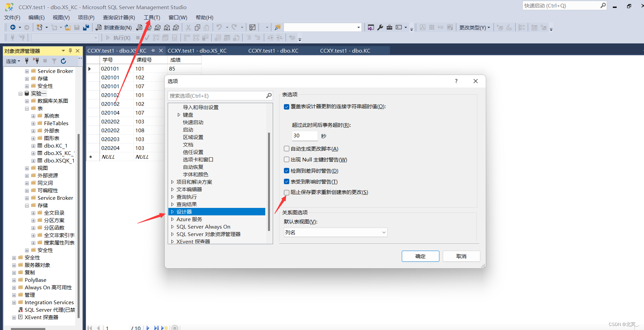Click the help question mark in Options dialog

pyautogui.click(x=456, y=81)
